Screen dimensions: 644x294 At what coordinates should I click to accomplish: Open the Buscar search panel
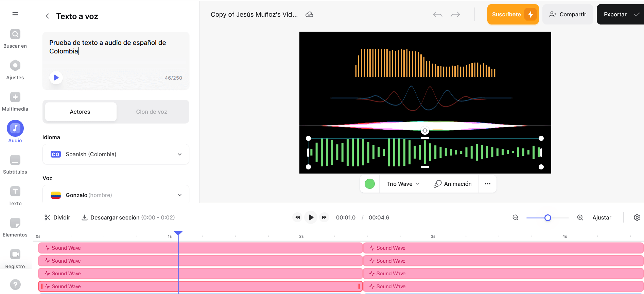click(x=15, y=38)
